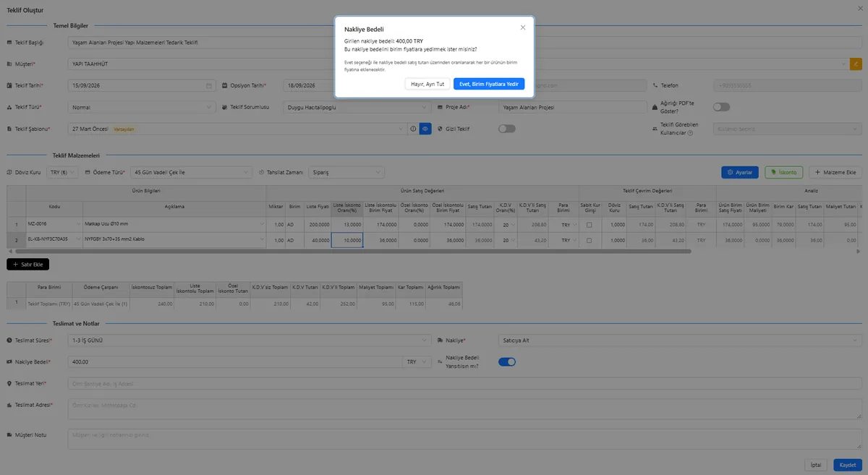Screen dimensions: 868x475
Task: Check Sabit Kur Girişi for MZ-0016 row
Action: (x=589, y=225)
